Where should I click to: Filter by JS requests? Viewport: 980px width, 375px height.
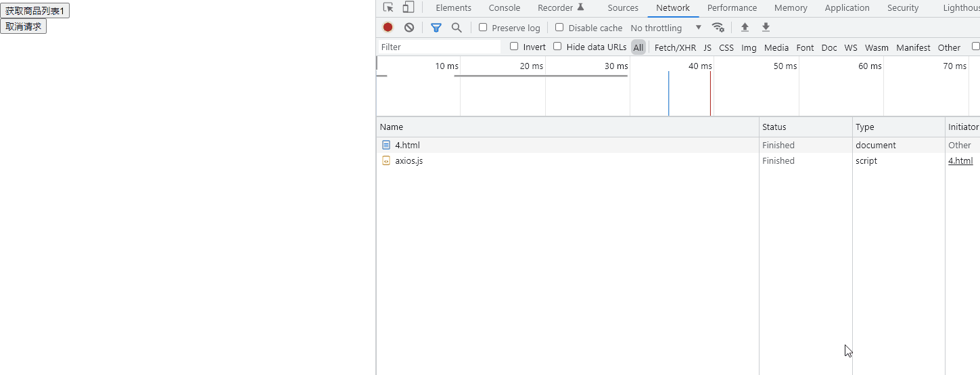click(x=707, y=47)
